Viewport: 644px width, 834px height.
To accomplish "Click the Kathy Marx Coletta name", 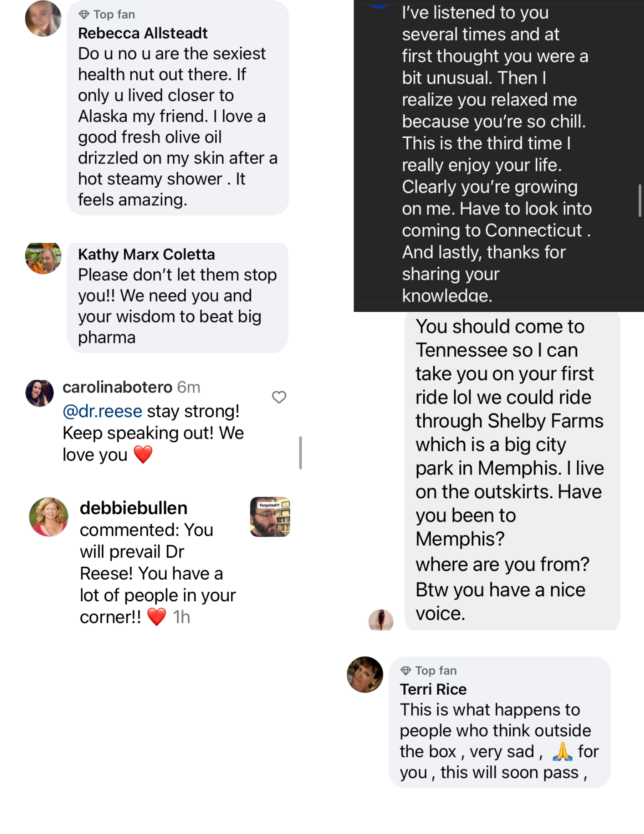I will (x=146, y=254).
